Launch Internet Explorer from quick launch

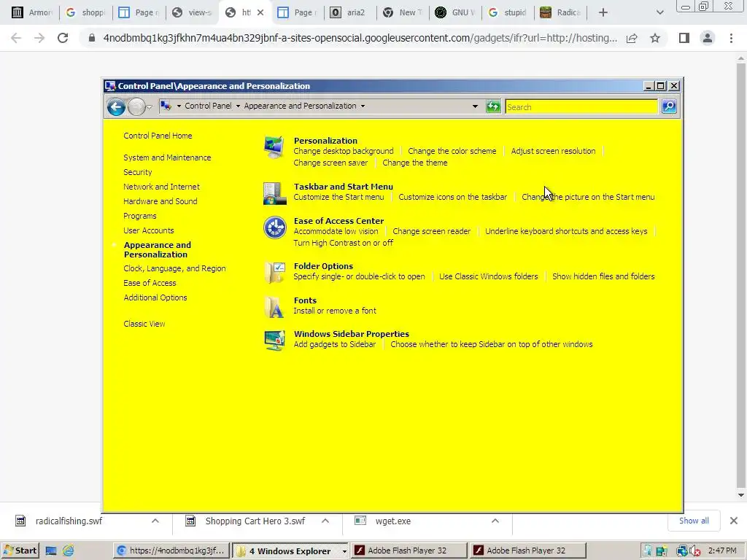click(x=68, y=551)
